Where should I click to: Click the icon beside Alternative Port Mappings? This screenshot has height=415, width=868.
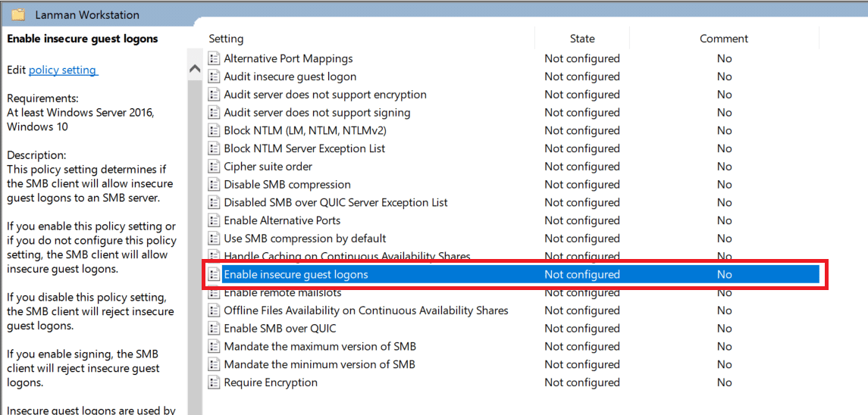214,58
